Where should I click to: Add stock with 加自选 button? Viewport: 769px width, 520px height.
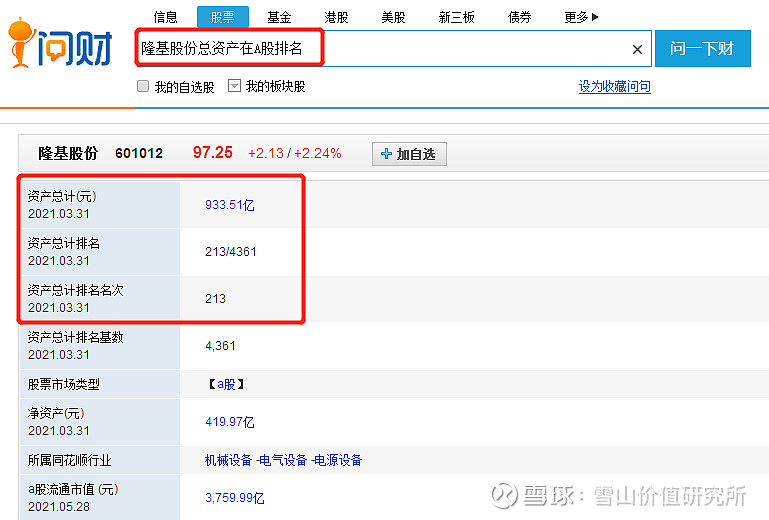pyautogui.click(x=409, y=154)
